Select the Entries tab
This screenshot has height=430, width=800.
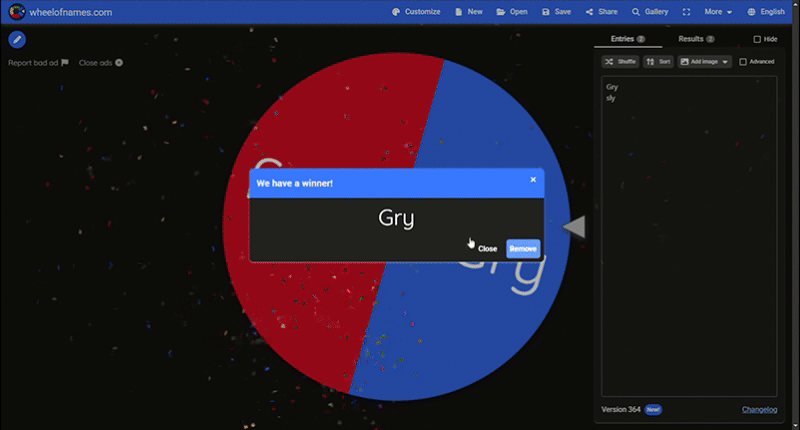(626, 38)
